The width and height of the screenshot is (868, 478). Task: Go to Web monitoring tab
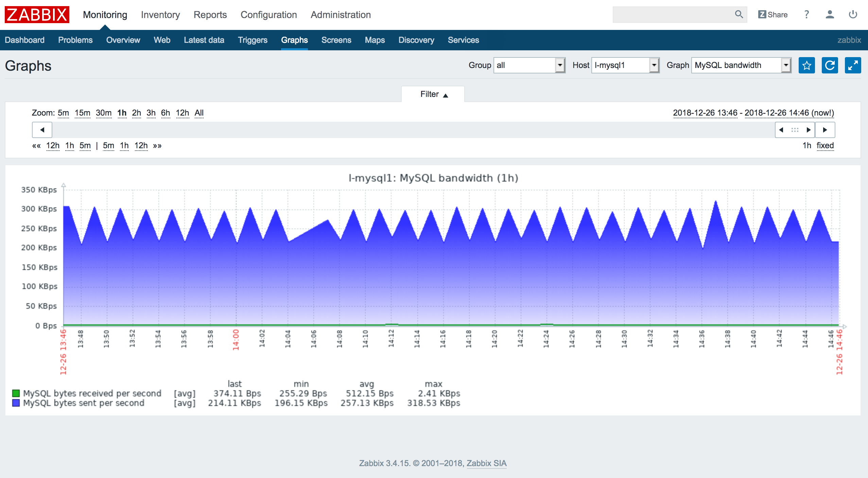coord(162,40)
